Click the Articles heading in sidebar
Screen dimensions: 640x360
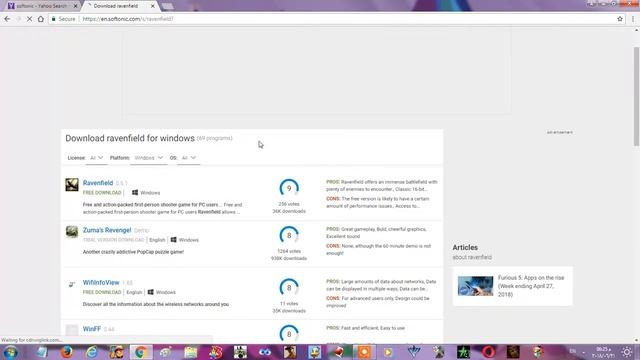(x=465, y=247)
